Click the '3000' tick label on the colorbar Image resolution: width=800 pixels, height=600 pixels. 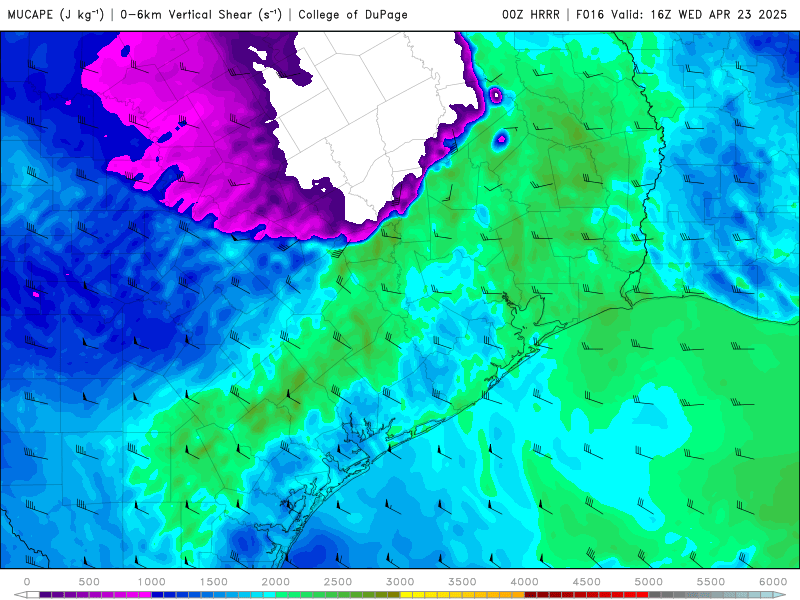(x=400, y=582)
